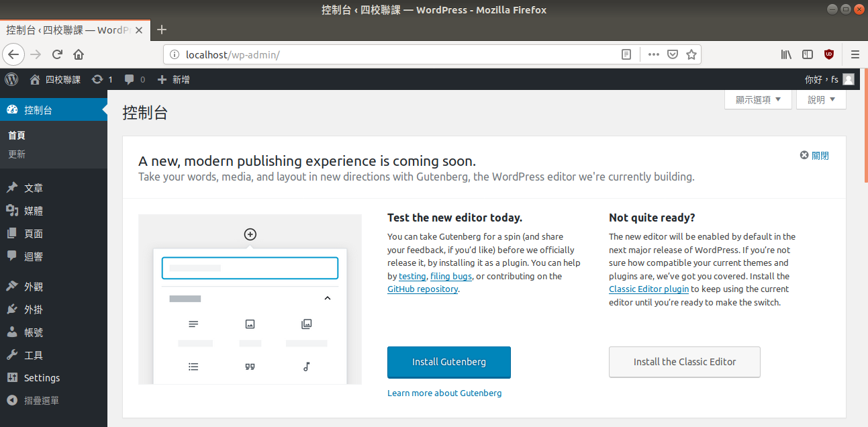Open uBlock Origin extension icon

click(829, 54)
